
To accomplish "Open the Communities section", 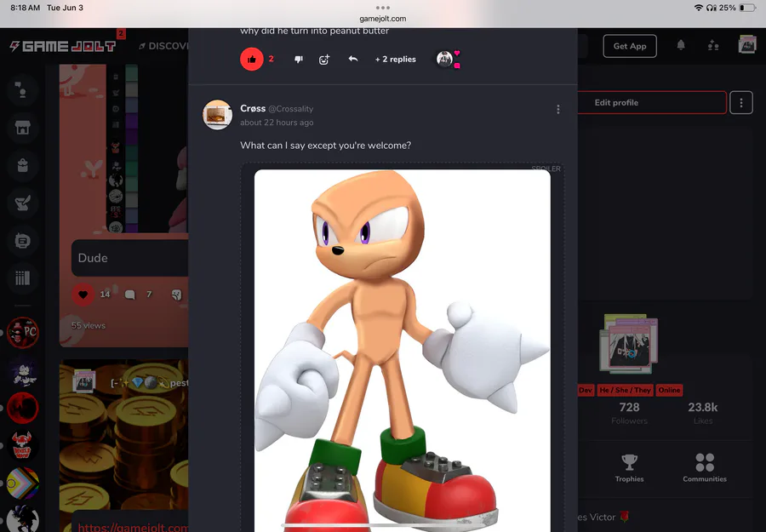I will click(x=705, y=468).
